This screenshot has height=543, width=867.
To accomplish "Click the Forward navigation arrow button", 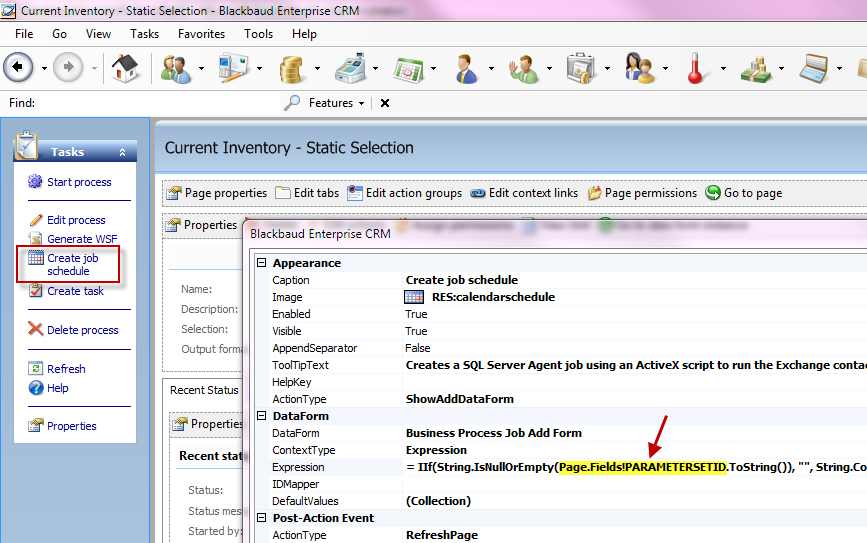I will click(x=68, y=67).
